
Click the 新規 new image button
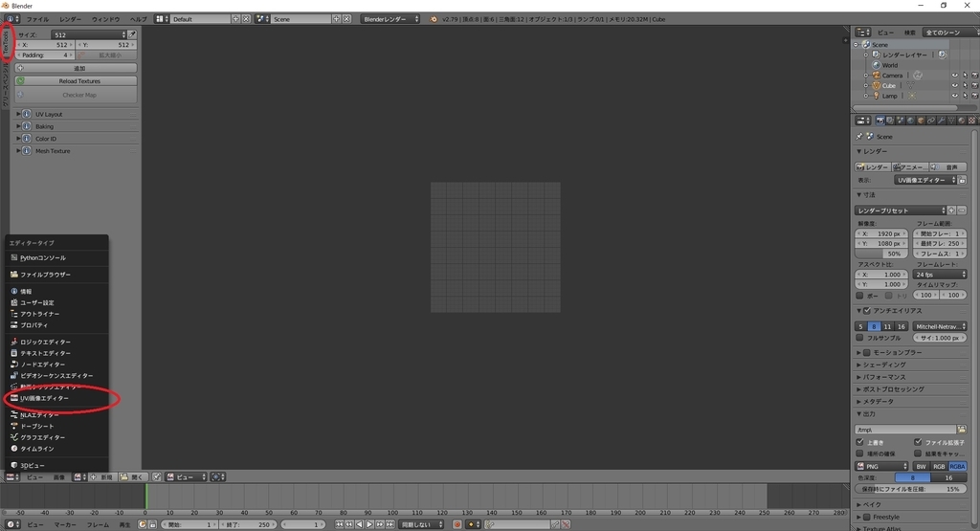[101, 477]
